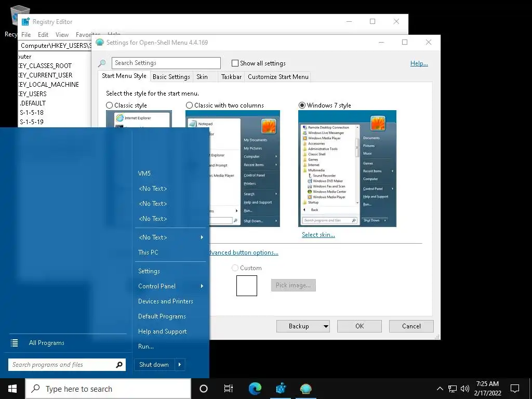Select HKEY_CURRENT_USER in registry tree

coord(46,75)
